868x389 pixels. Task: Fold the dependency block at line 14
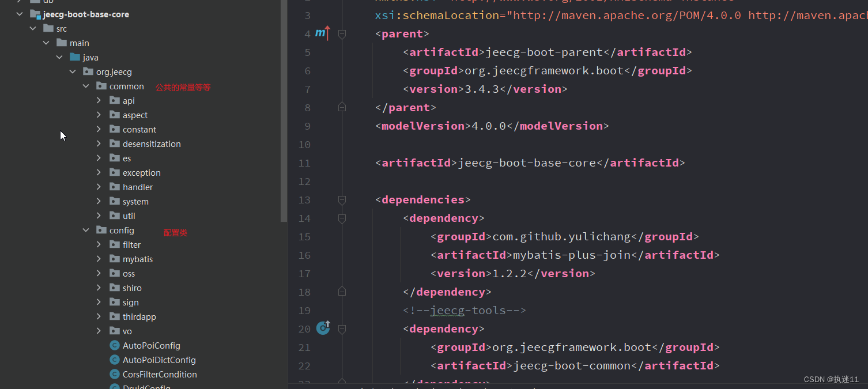tap(342, 218)
